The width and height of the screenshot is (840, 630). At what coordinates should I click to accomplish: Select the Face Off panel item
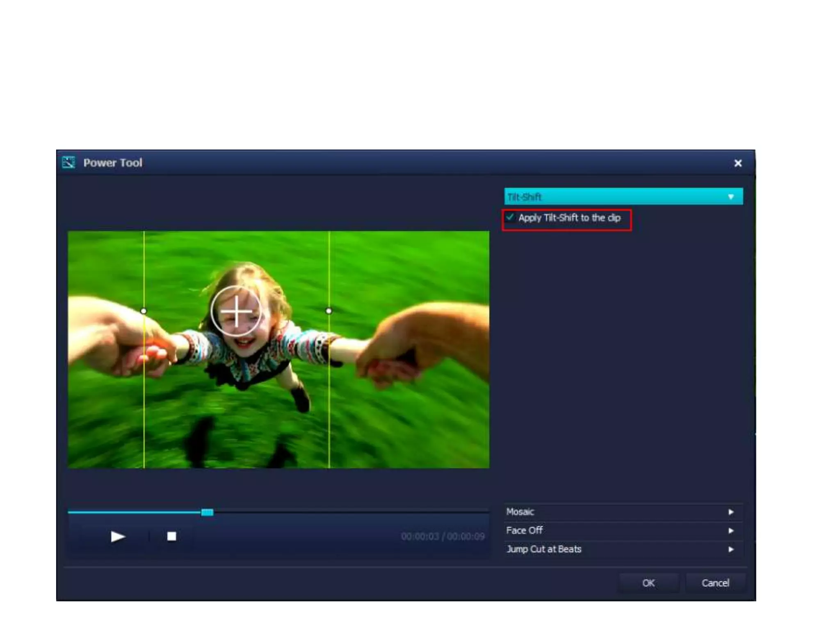pos(524,531)
